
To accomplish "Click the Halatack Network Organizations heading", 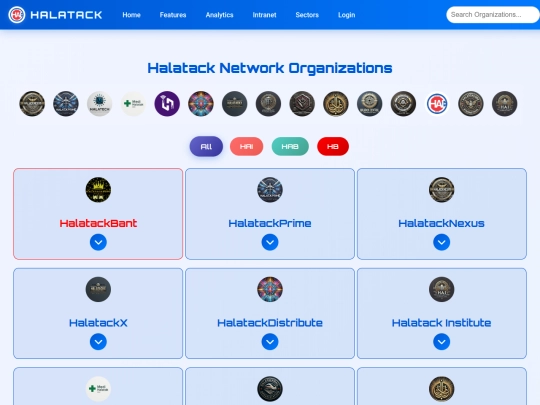I will tap(270, 68).
